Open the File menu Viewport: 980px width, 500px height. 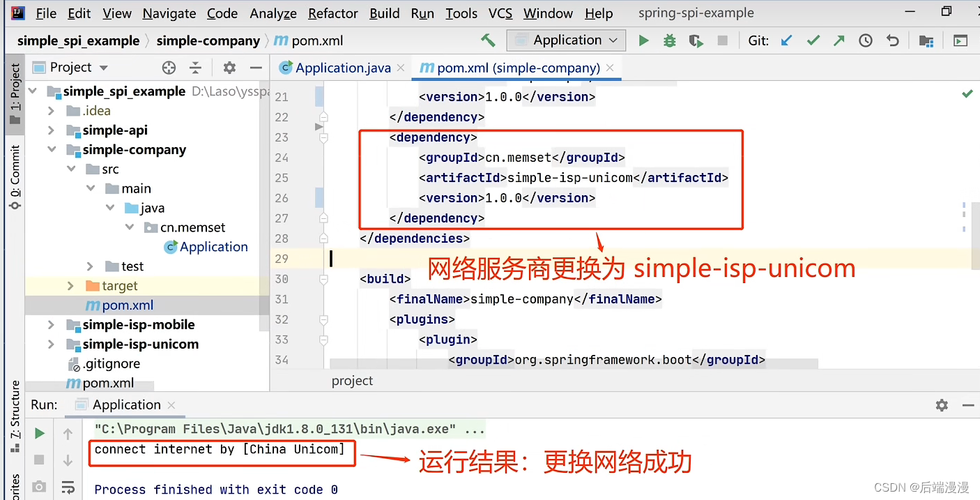click(46, 13)
